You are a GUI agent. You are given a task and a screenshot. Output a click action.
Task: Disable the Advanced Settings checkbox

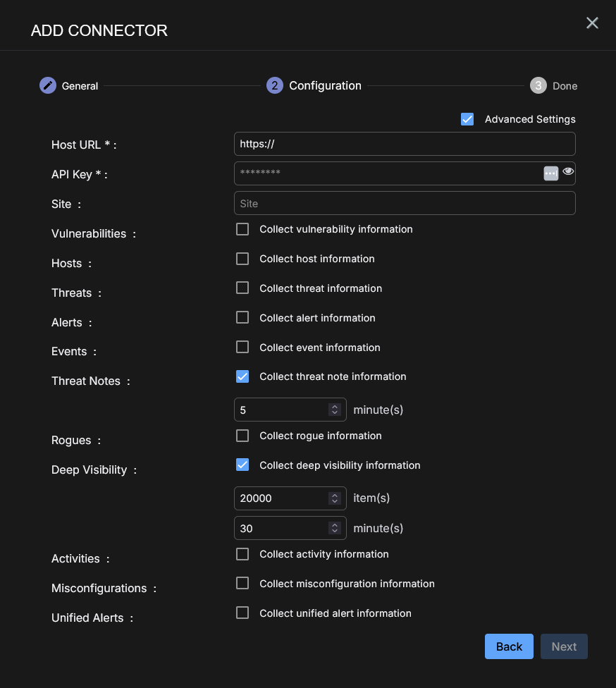[467, 119]
